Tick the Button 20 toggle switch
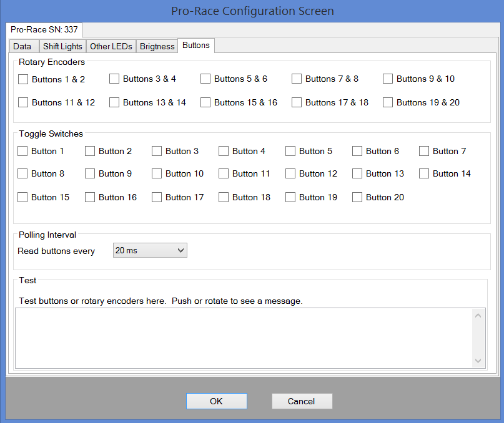The image size is (504, 423). (357, 197)
